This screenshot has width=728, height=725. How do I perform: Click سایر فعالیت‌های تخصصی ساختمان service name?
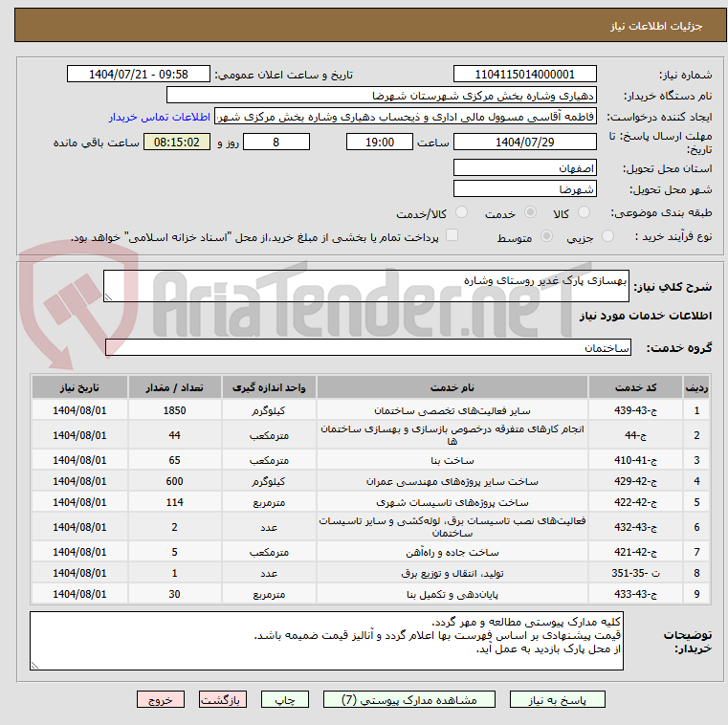pos(452,410)
